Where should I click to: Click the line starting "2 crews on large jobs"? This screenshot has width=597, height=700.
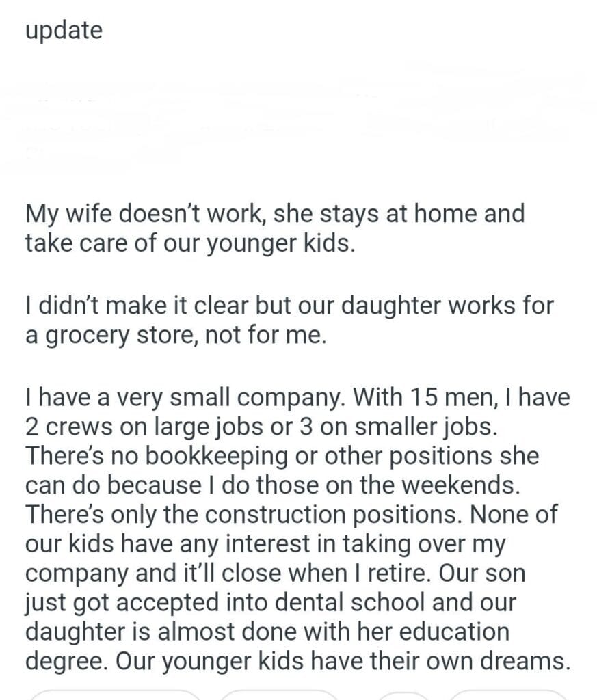[262, 427]
